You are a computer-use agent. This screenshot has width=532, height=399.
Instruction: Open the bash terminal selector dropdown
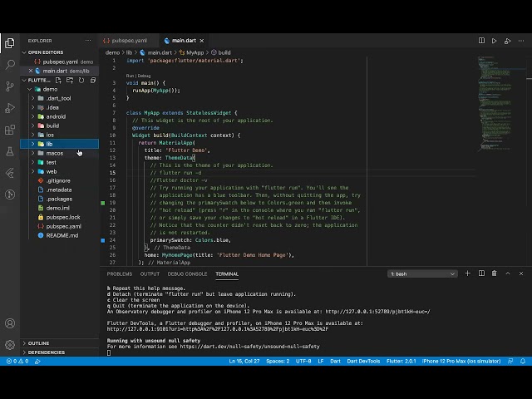tap(422, 273)
